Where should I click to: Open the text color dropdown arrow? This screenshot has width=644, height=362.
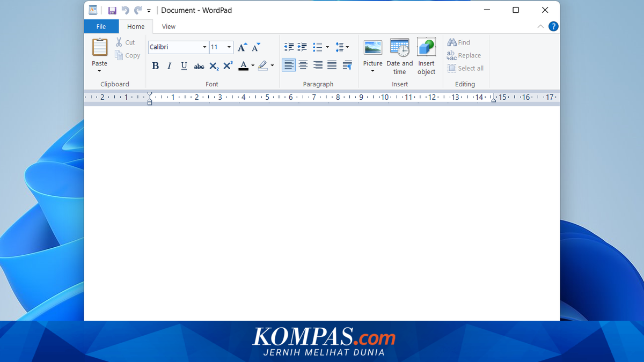click(253, 66)
